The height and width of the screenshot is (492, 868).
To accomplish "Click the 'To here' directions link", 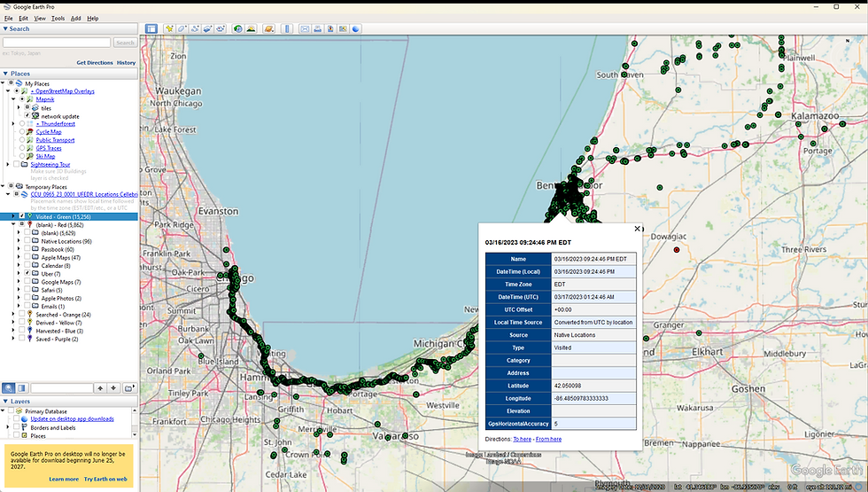I will pyautogui.click(x=522, y=439).
